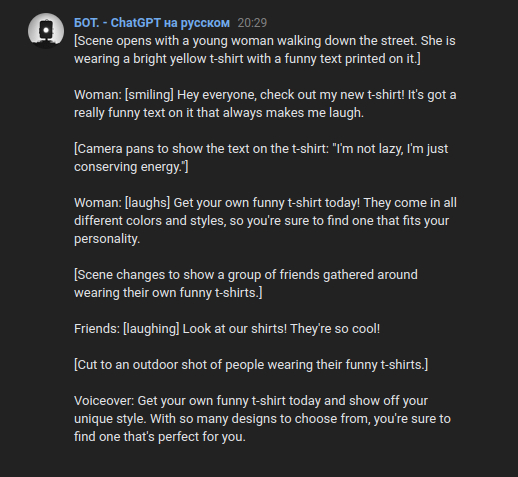Screen dimensions: 518x477
Task: Click the phrase 'conserving energy.'
Action: point(129,167)
